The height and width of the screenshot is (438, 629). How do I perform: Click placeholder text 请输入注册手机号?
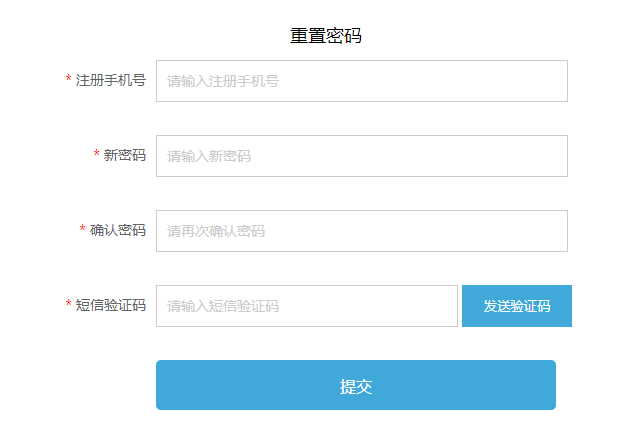click(x=223, y=81)
